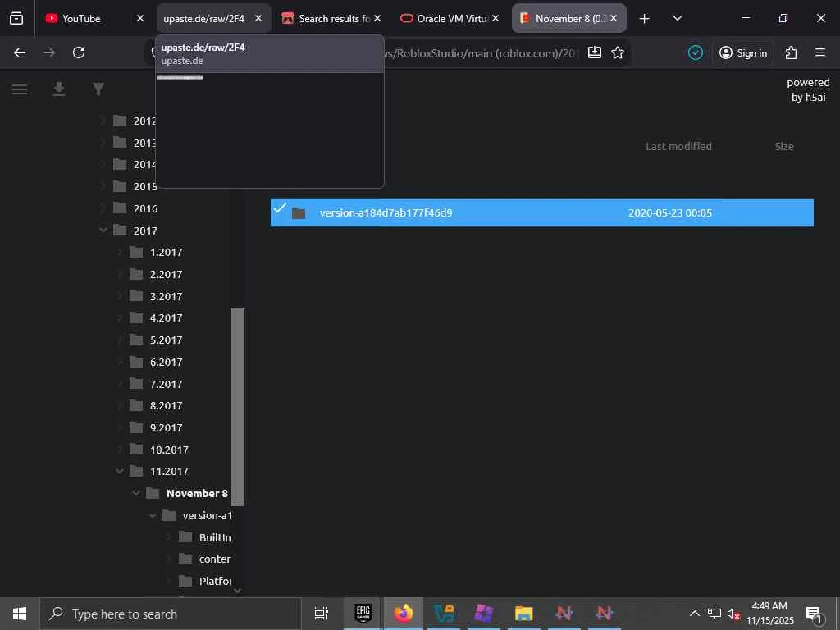Click the blue checkmark extension icon
840x630 pixels.
(x=696, y=52)
